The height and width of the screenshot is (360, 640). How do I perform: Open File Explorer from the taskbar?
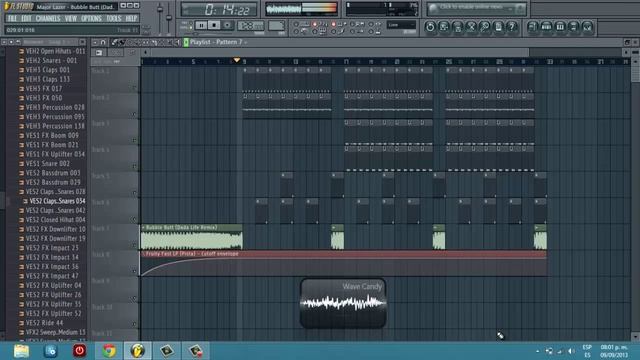(21, 351)
